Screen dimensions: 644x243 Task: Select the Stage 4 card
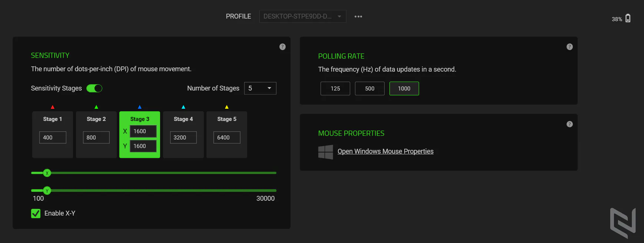click(183, 135)
